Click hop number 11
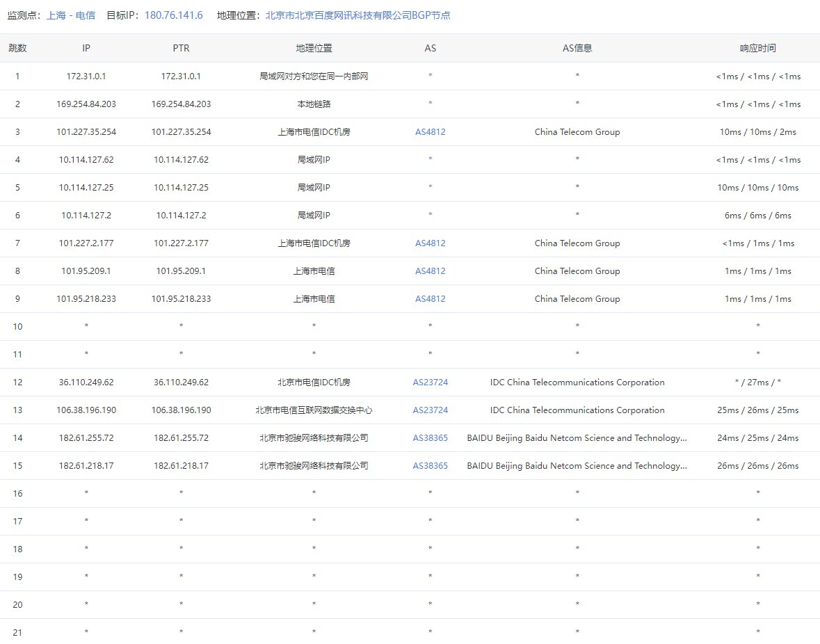820x644 pixels. (x=18, y=355)
